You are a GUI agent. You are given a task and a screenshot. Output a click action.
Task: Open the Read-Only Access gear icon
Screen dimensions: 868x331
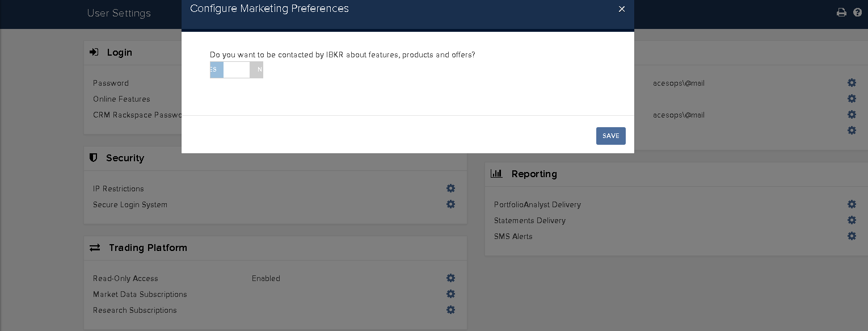pyautogui.click(x=450, y=278)
